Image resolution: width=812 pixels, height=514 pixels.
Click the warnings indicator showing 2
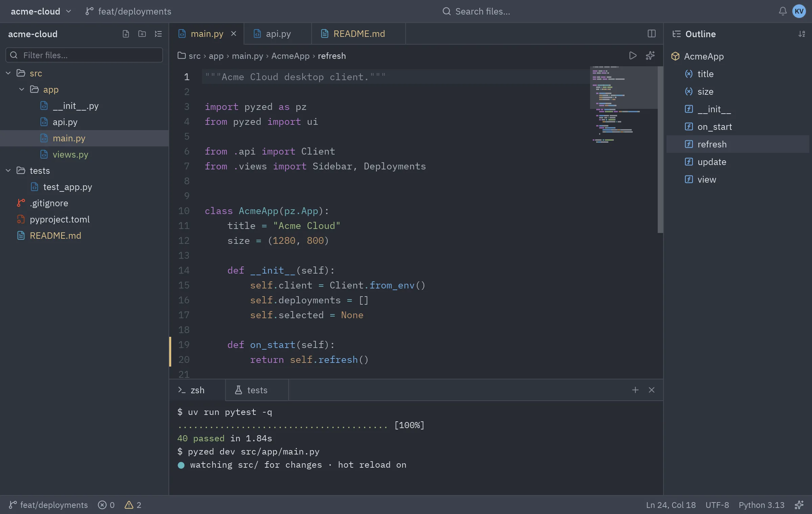click(133, 505)
